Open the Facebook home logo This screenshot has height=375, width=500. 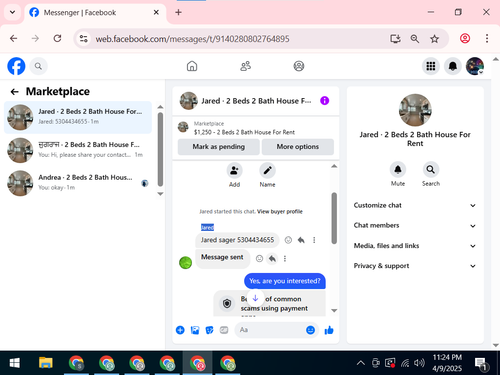tap(16, 66)
